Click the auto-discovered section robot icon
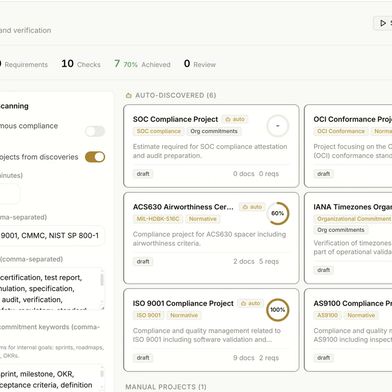Screen dimensions: 392x392 [x=128, y=96]
